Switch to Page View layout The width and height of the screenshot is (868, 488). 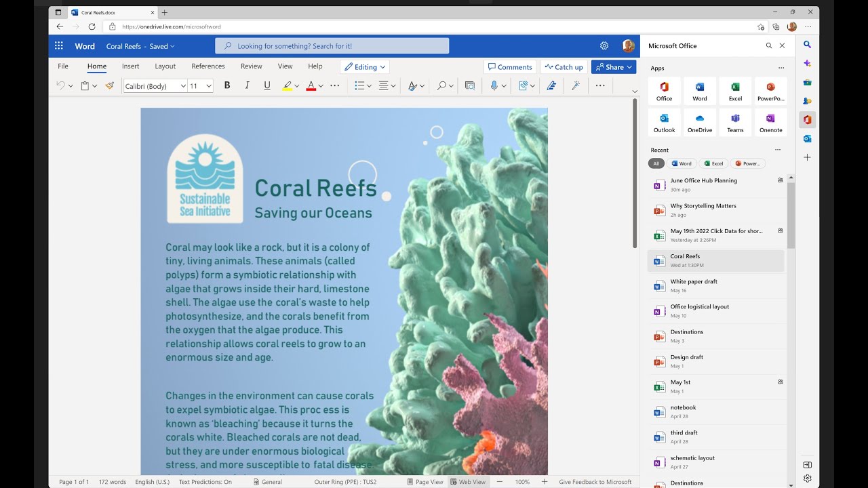tap(425, 482)
